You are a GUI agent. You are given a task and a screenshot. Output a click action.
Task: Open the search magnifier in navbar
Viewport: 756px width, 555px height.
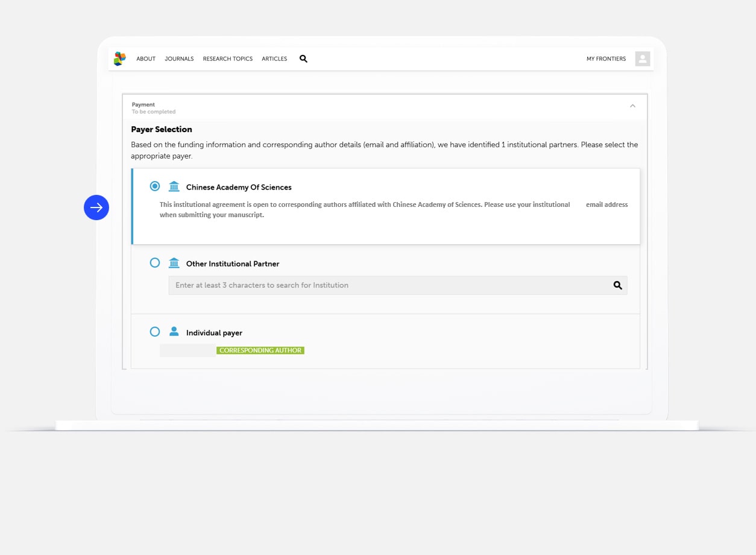[x=303, y=59]
